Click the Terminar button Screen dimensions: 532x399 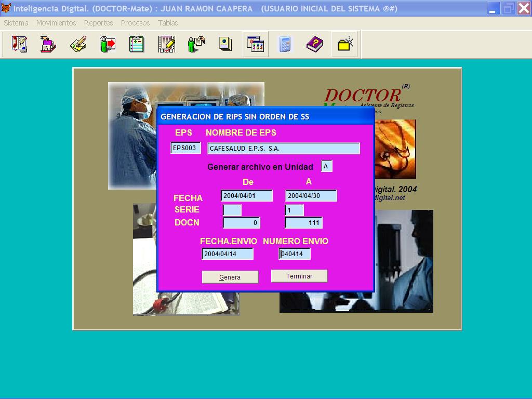(299, 276)
